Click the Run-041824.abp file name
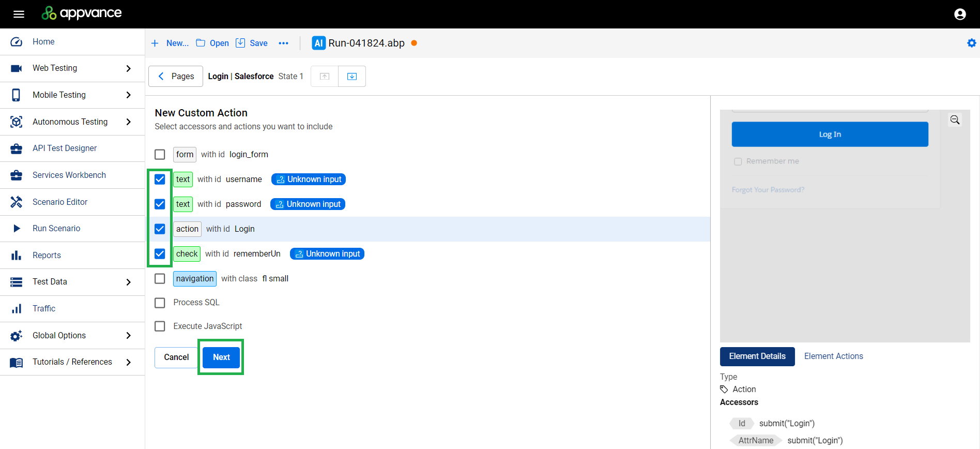The image size is (980, 449). pyautogui.click(x=366, y=43)
